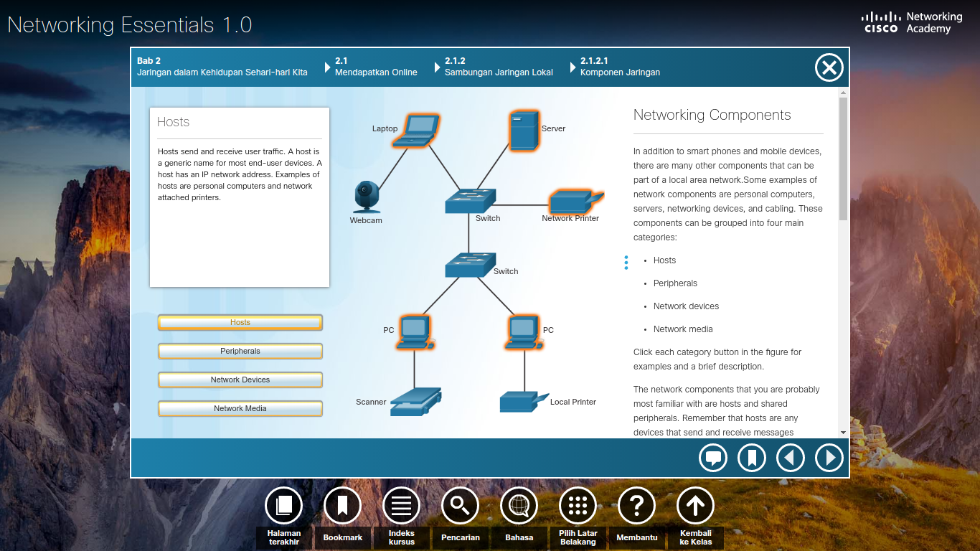Viewport: 980px width, 551px height.
Task: Switch to the Network Media category
Action: click(240, 408)
